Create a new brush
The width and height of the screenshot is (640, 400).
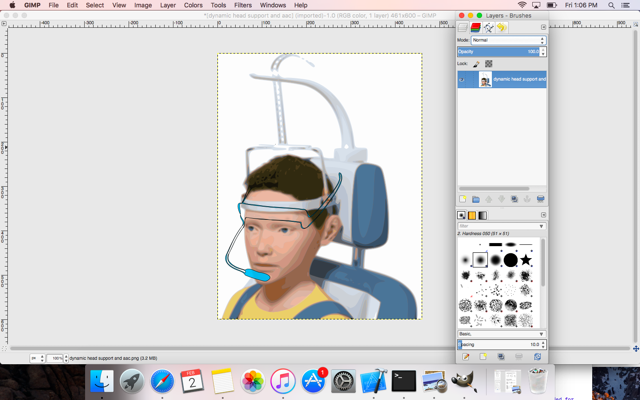[x=483, y=357]
